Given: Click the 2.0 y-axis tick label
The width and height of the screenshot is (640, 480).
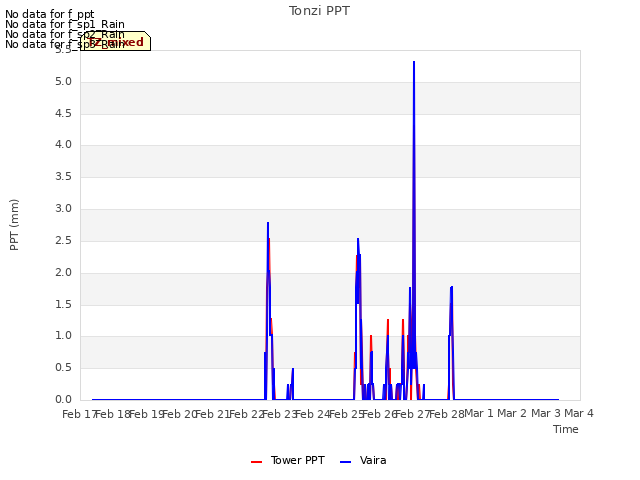Looking at the screenshot, I should 63,272.
